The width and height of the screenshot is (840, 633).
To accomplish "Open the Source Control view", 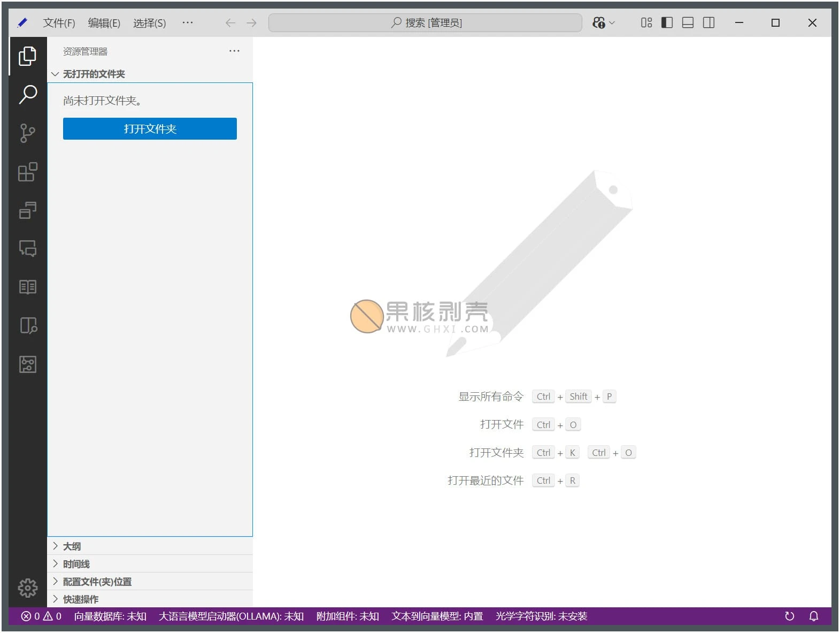I will 28,133.
